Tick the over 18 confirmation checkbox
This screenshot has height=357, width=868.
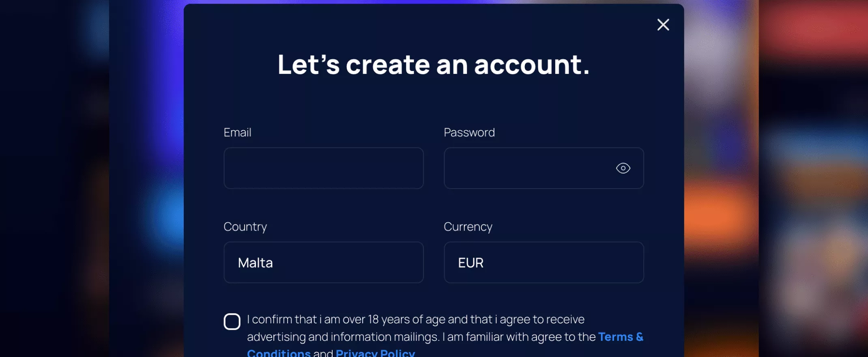pyautogui.click(x=232, y=322)
